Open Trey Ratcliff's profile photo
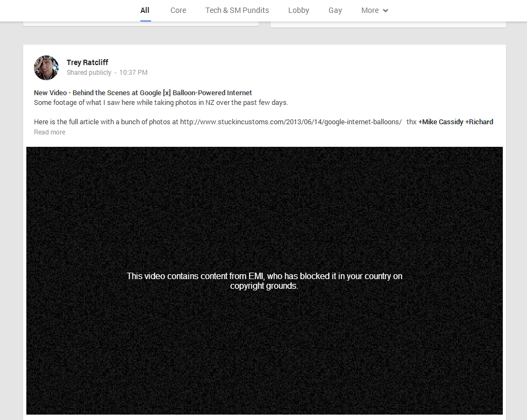This screenshot has width=527, height=420. 46,67
